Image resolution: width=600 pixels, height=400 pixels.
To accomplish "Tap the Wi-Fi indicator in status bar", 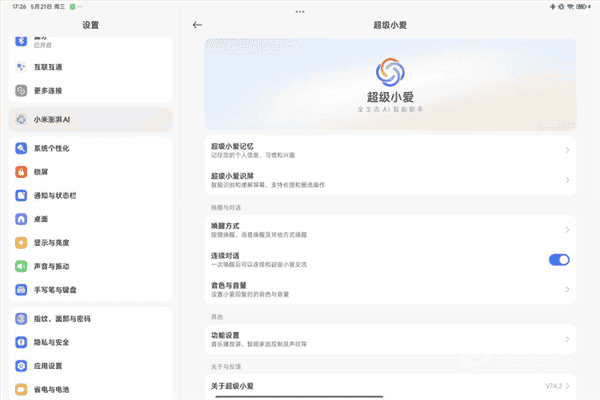I will (571, 7).
